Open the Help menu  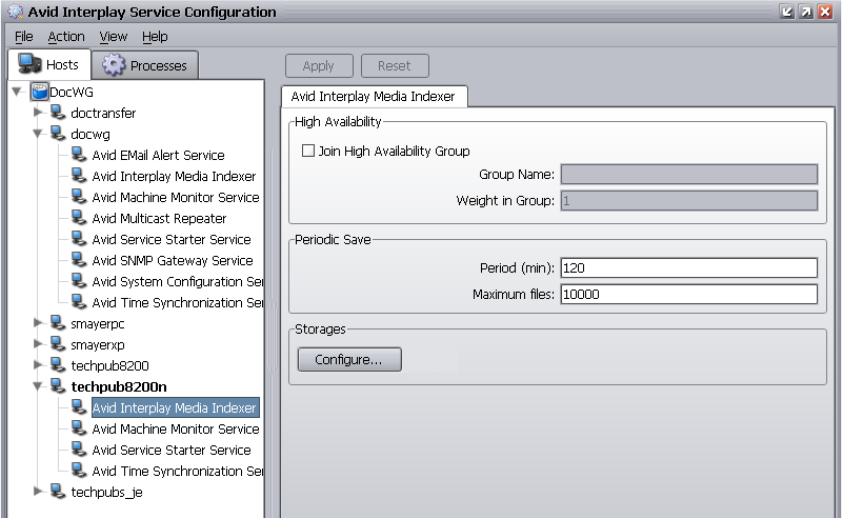tap(155, 37)
